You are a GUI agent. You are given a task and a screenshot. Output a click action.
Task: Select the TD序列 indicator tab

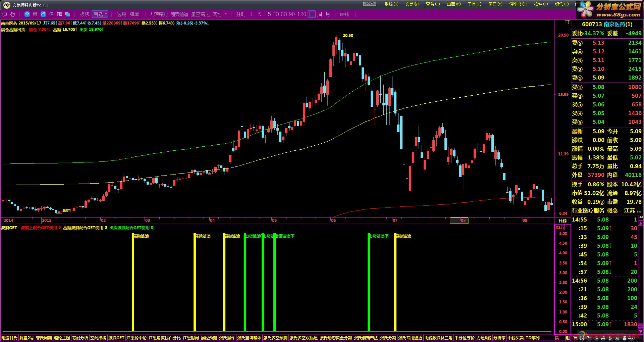coord(533,338)
